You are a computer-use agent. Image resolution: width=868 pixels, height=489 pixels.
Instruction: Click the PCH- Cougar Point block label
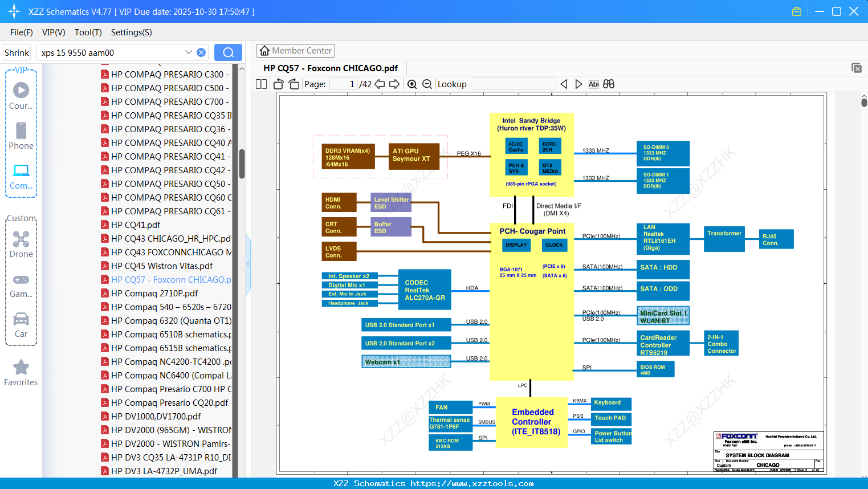tap(532, 231)
